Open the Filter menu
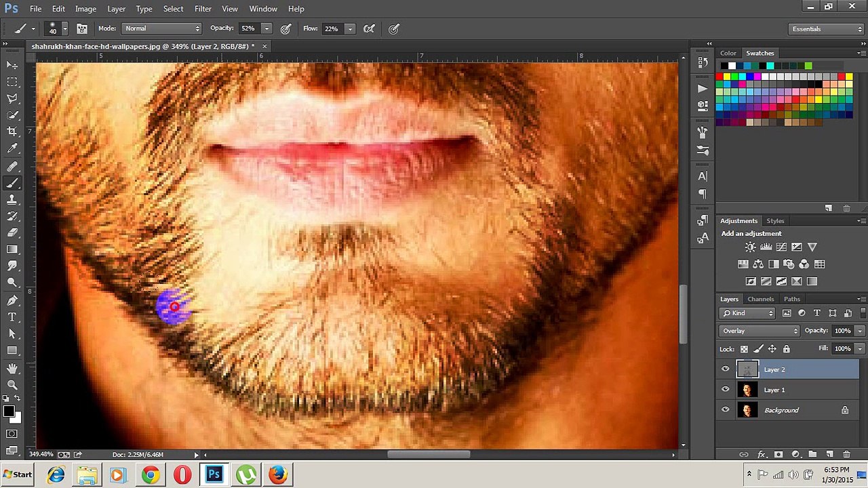 click(203, 9)
